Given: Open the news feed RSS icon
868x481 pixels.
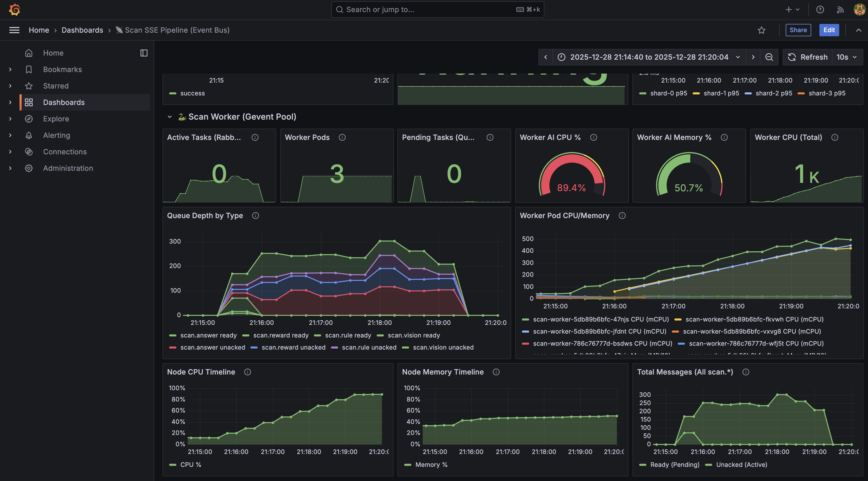Looking at the screenshot, I should click(840, 10).
